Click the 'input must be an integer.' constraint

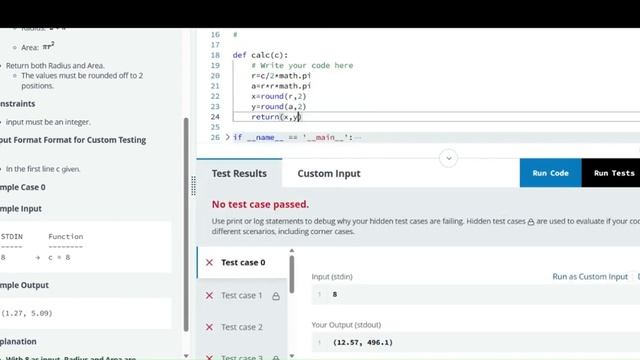[x=48, y=122]
